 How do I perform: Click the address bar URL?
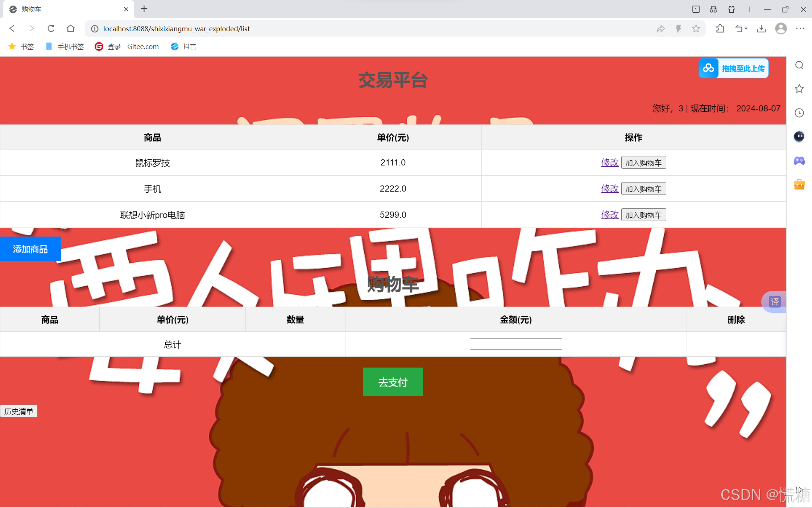[177, 29]
